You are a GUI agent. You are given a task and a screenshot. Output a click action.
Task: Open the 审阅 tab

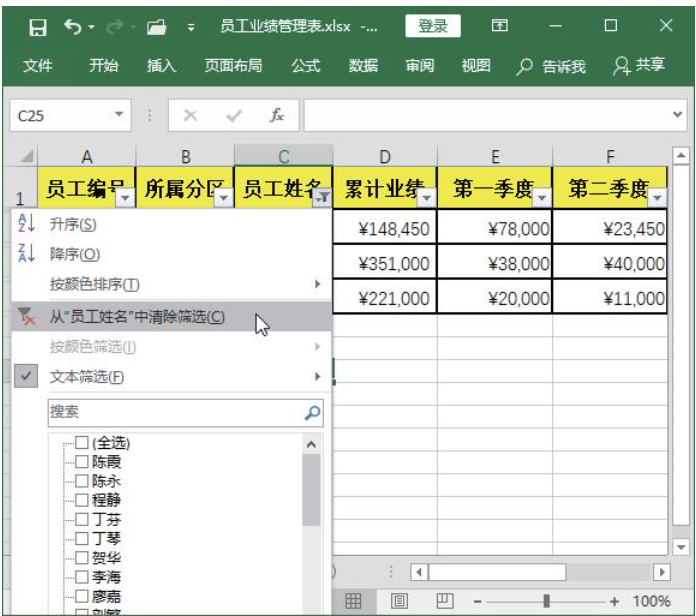coord(420,66)
